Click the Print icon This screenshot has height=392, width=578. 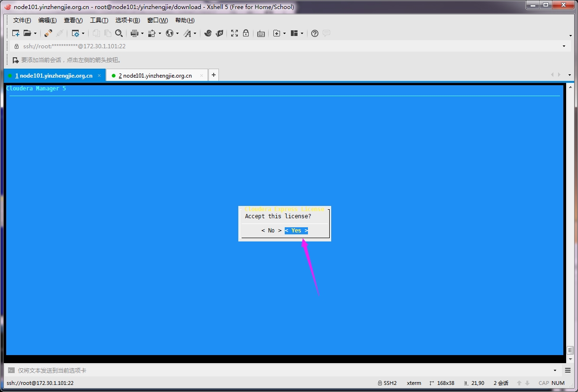coord(135,33)
